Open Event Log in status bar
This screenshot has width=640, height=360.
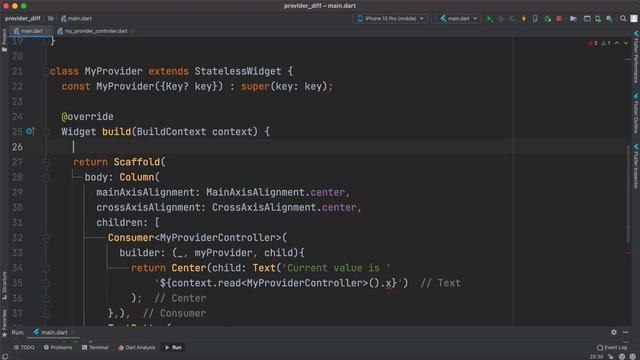click(612, 348)
